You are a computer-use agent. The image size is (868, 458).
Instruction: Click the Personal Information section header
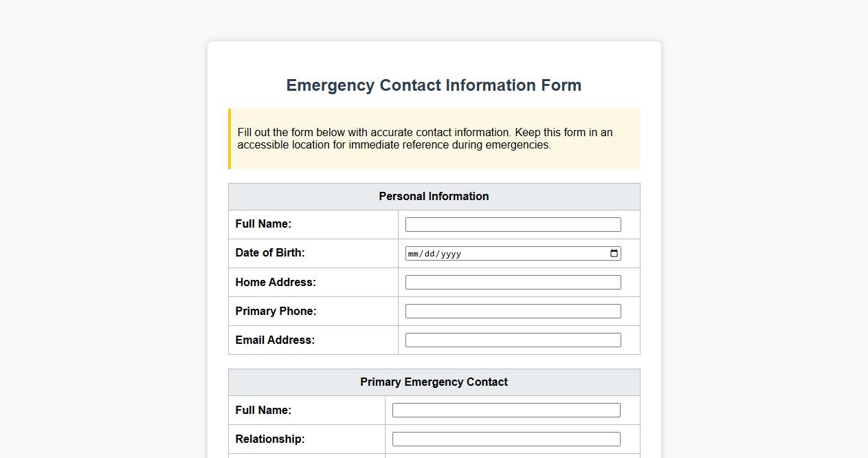coord(434,196)
